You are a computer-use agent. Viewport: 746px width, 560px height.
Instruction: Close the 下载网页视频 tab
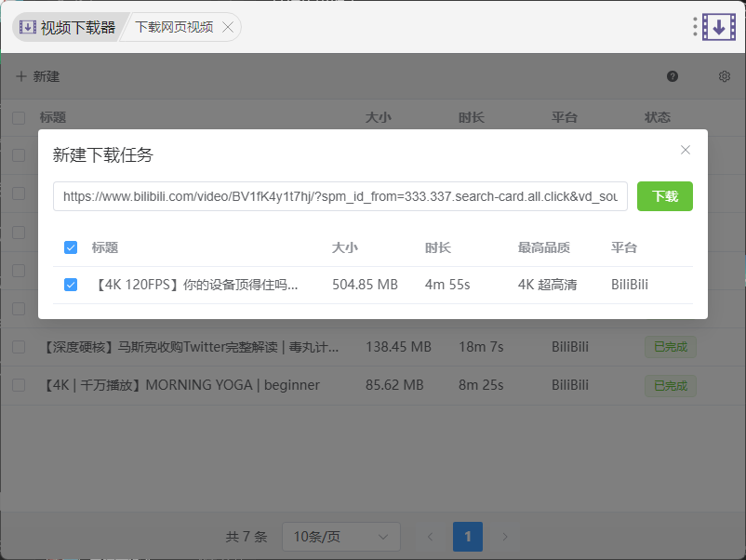pos(229,27)
